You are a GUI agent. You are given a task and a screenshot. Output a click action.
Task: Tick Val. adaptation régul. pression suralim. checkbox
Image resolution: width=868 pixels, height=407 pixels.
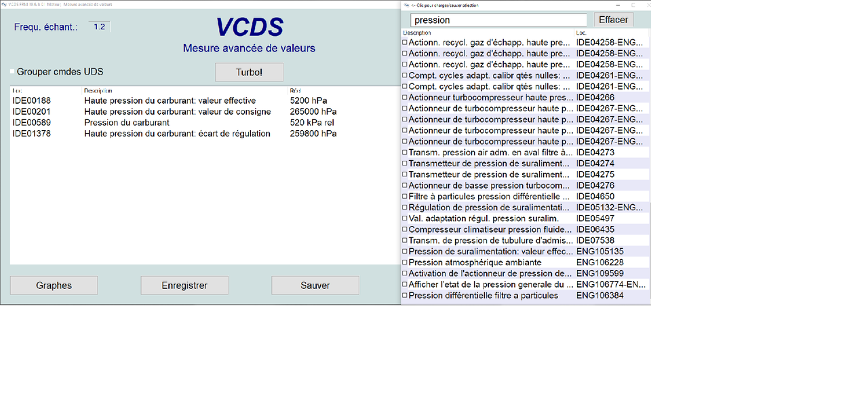(x=405, y=218)
